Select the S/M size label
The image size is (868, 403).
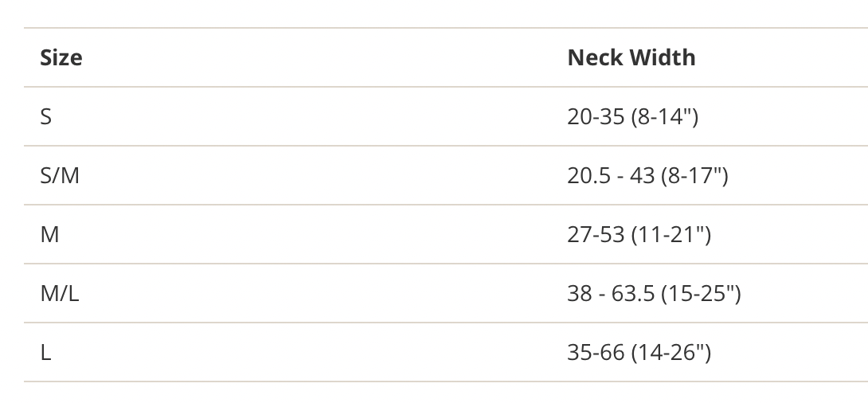tap(60, 176)
